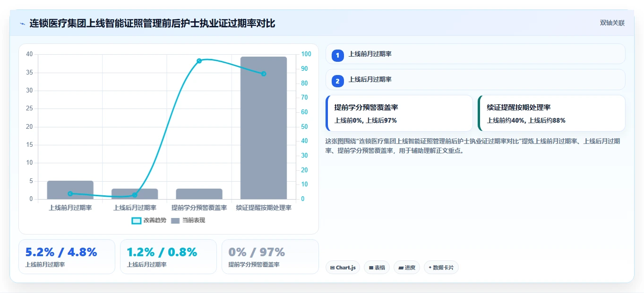Click the icon in the 进度 tag

tap(401, 268)
